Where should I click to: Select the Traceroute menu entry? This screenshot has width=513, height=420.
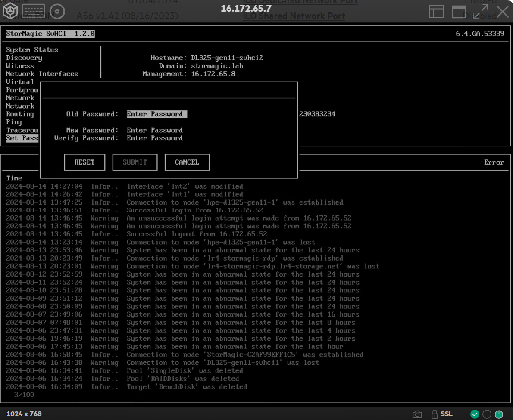[22, 130]
